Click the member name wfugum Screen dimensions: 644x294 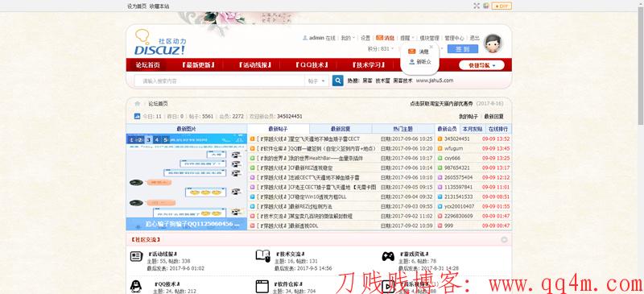(x=453, y=148)
